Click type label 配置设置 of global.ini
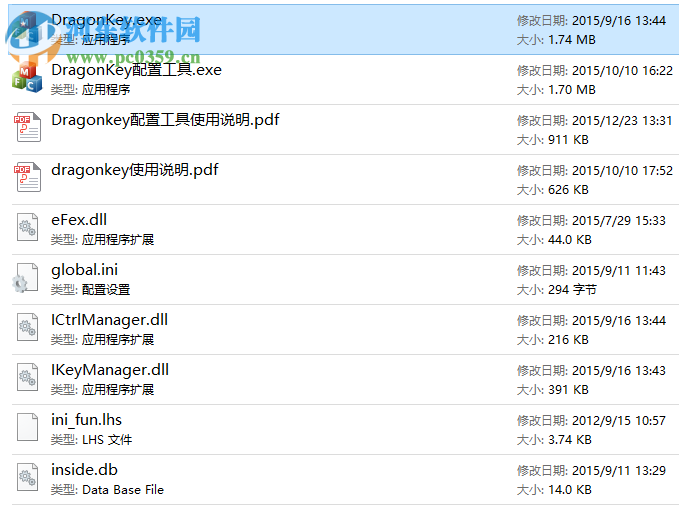 [x=106, y=290]
